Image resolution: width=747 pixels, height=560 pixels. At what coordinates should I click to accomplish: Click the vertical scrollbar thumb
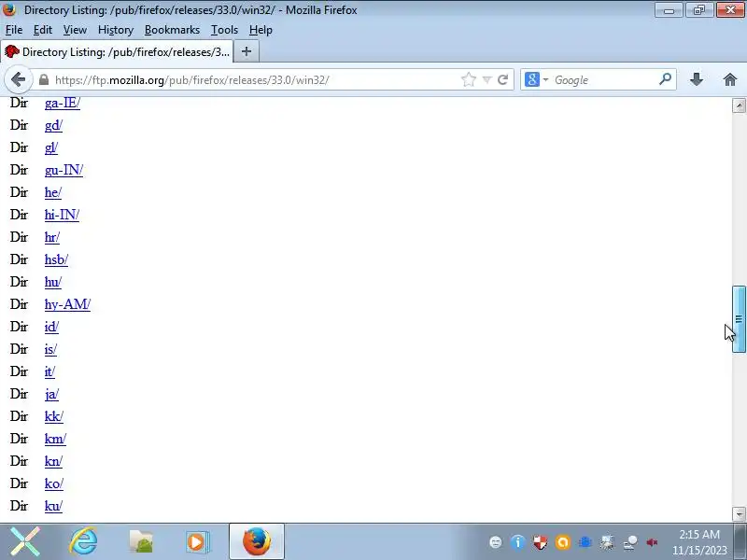click(739, 319)
